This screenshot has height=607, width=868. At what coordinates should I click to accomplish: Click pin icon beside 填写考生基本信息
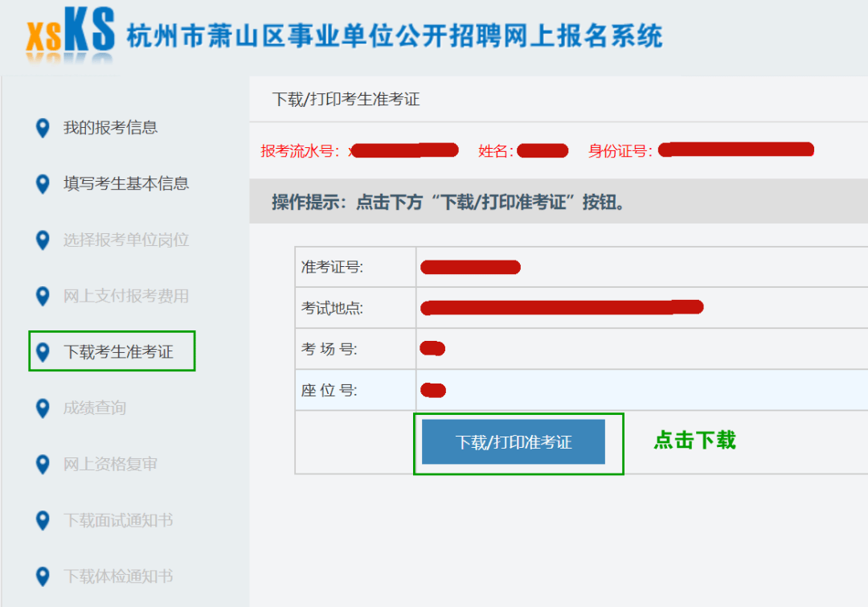[x=43, y=184]
